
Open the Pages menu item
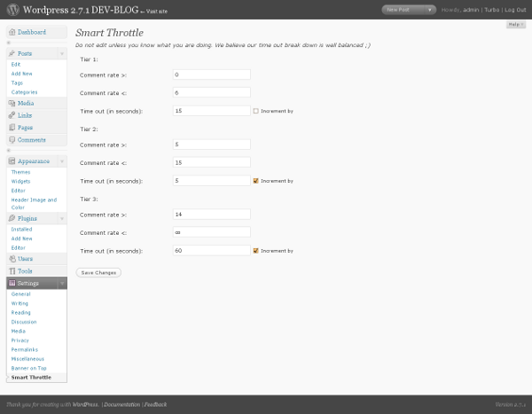click(26, 128)
